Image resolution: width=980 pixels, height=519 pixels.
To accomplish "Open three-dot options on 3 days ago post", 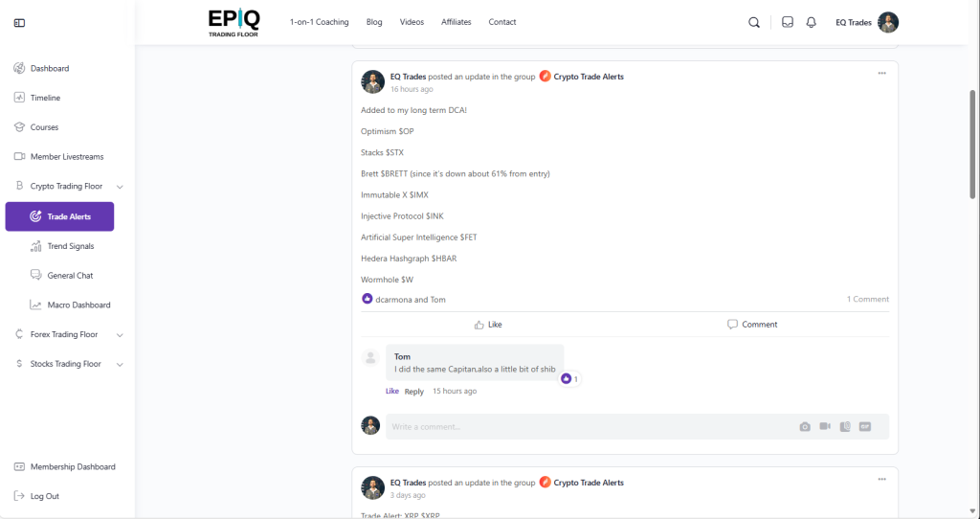I will pyautogui.click(x=881, y=479).
